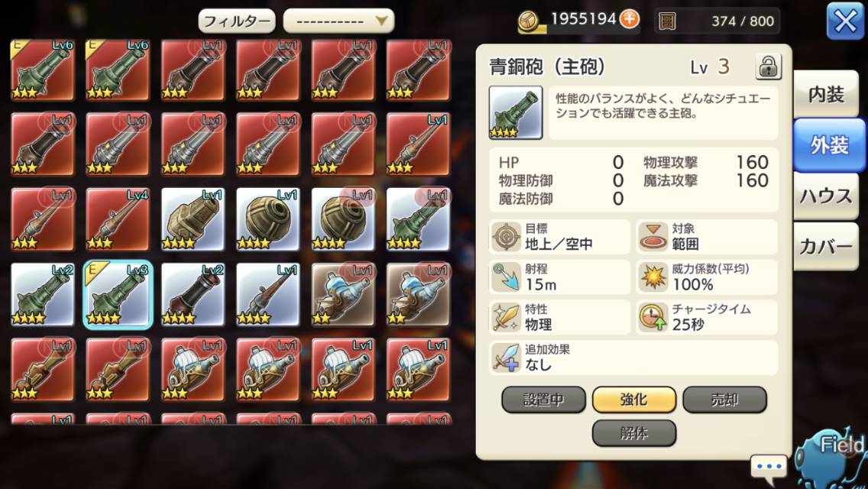The height and width of the screenshot is (489, 868).
Task: Toggle the lock icon beside Lv 3
Action: pyautogui.click(x=769, y=67)
